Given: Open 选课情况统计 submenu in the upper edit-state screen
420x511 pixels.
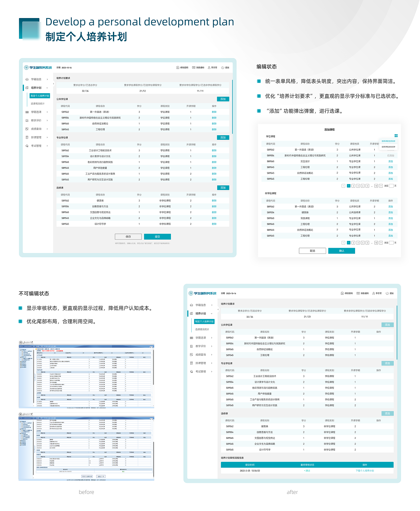Looking at the screenshot, I should click(x=38, y=104).
